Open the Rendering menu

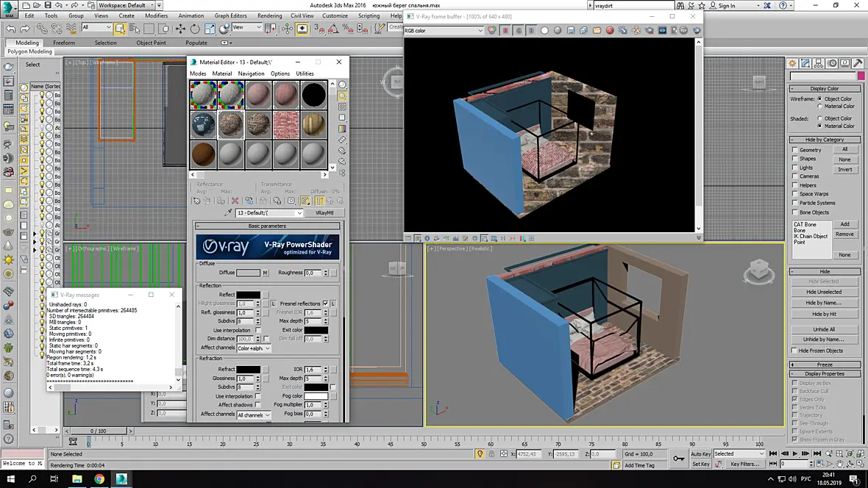coord(269,15)
